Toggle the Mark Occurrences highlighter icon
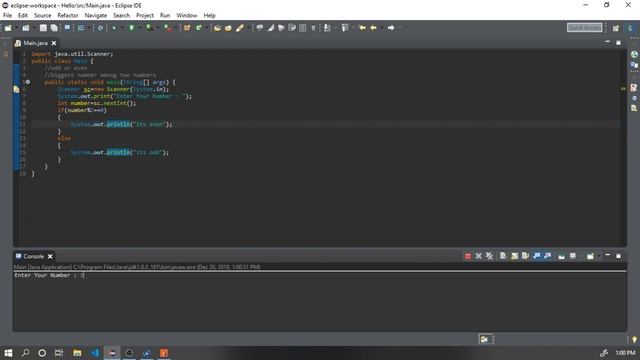The width and height of the screenshot is (640, 360). (271, 28)
